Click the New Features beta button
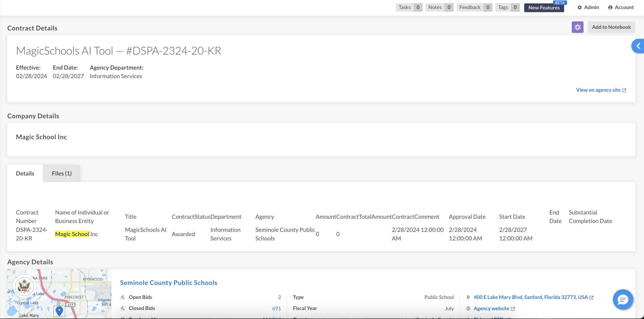Image resolution: width=644 pixels, height=319 pixels. point(544,8)
